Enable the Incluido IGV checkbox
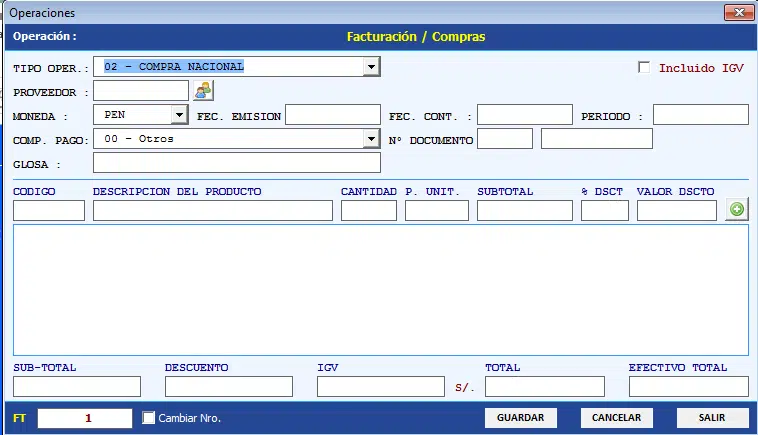The width and height of the screenshot is (758, 435). click(644, 68)
